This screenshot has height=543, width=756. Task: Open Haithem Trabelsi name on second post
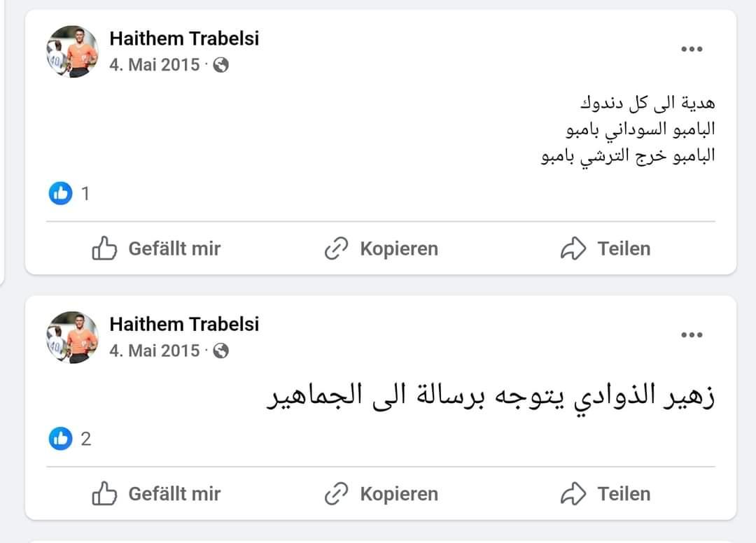coord(184,324)
